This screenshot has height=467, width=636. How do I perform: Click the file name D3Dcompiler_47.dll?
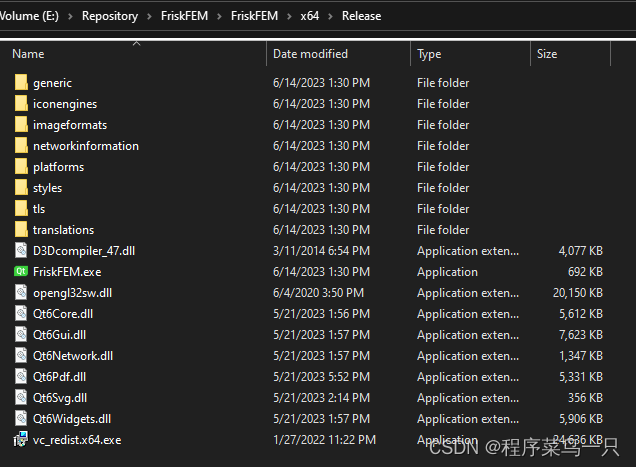click(84, 251)
